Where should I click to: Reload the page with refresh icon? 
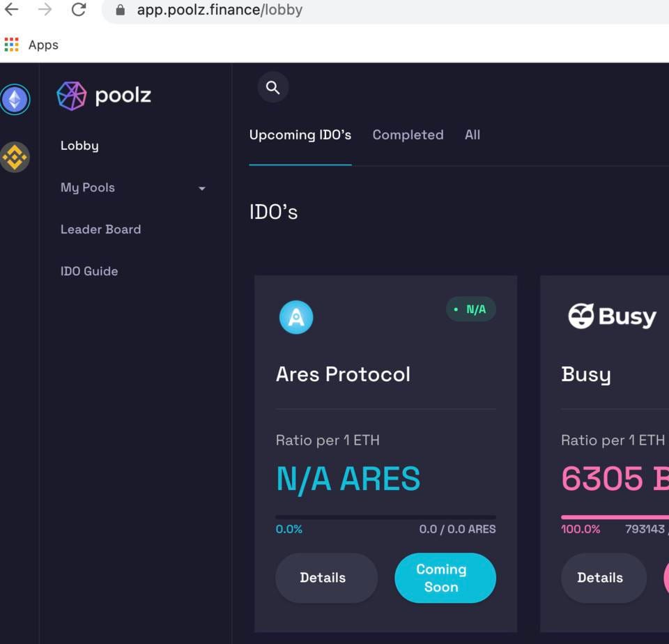(x=79, y=9)
